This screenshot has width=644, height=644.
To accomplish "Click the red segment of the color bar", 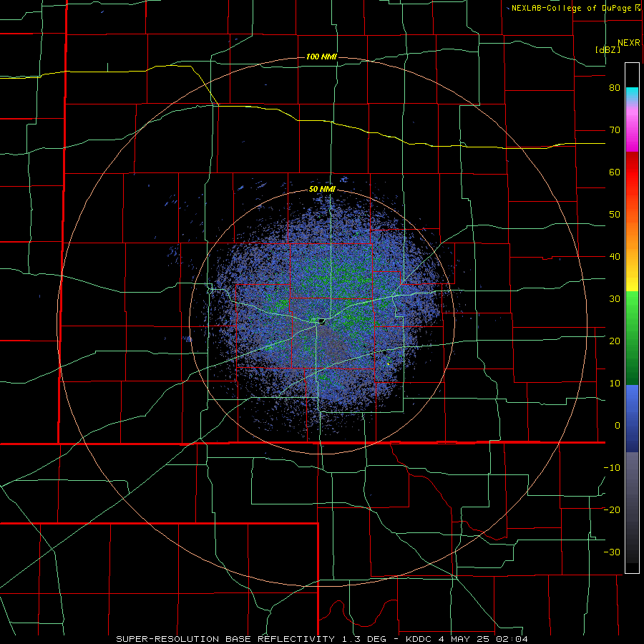I will (632, 172).
